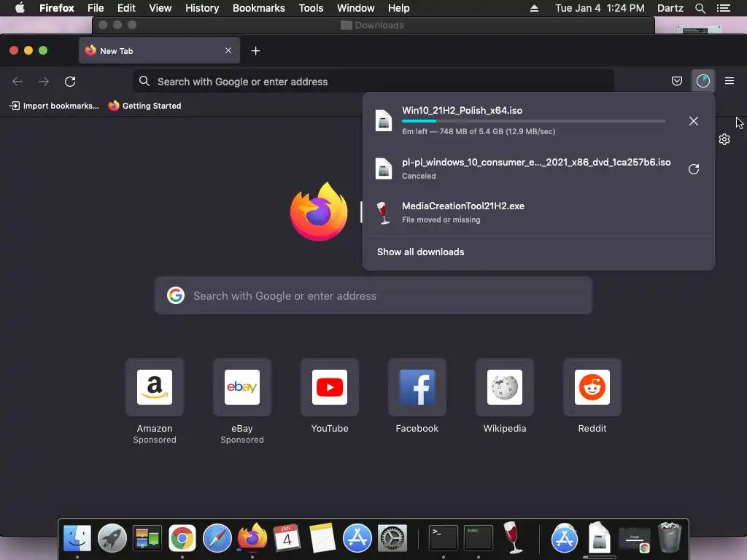The image size is (747, 560).
Task: Focus the center Google search box
Action: [x=373, y=296]
